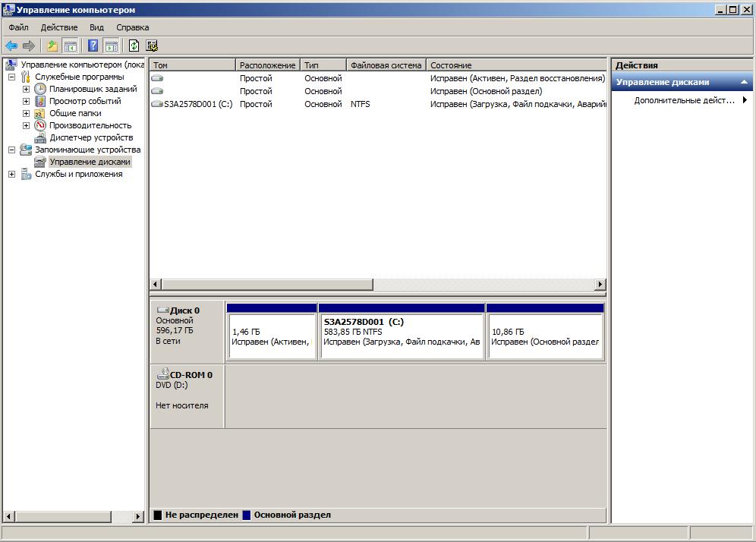The height and width of the screenshot is (542, 756).
Task: Click the Управление компьютером root computer icon
Action: point(11,65)
